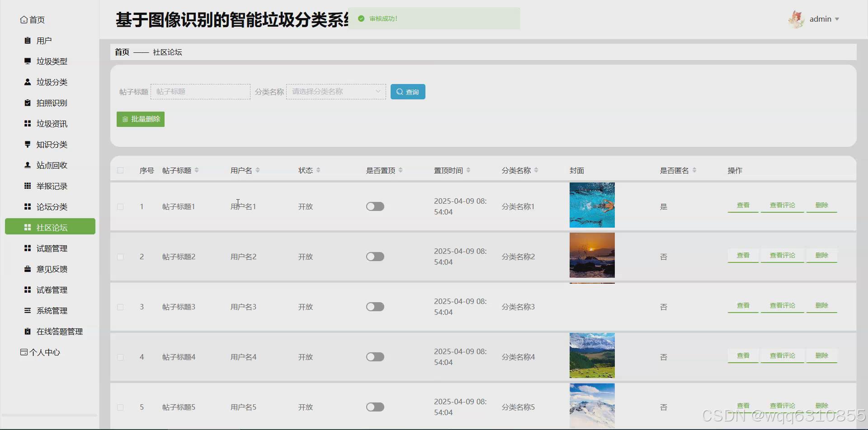Click the 分类名称3 table cell
This screenshot has width=868, height=430.
[x=518, y=307]
